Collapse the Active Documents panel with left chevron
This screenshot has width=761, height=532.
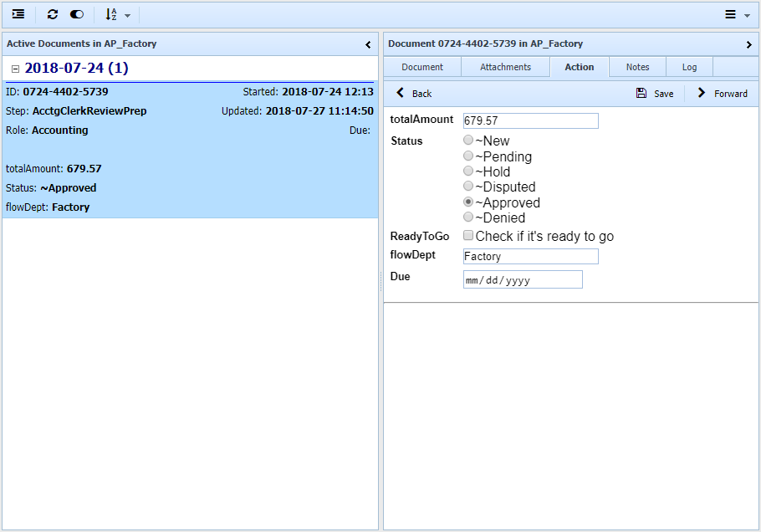point(368,44)
